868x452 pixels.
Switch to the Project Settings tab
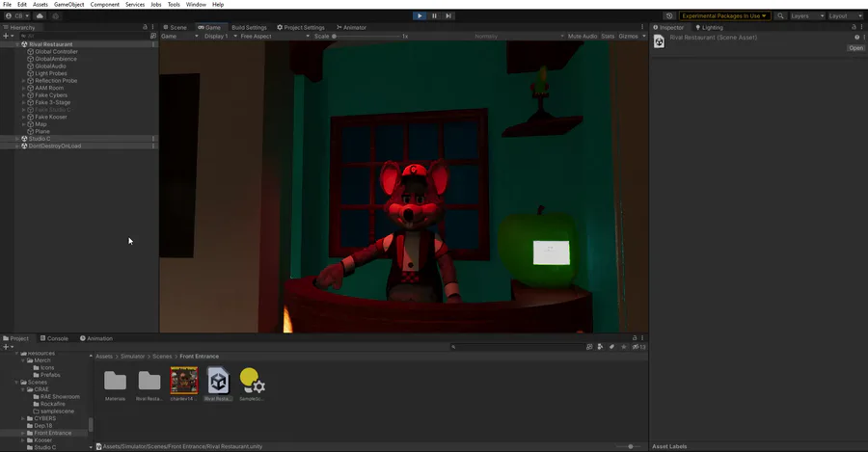tap(301, 27)
